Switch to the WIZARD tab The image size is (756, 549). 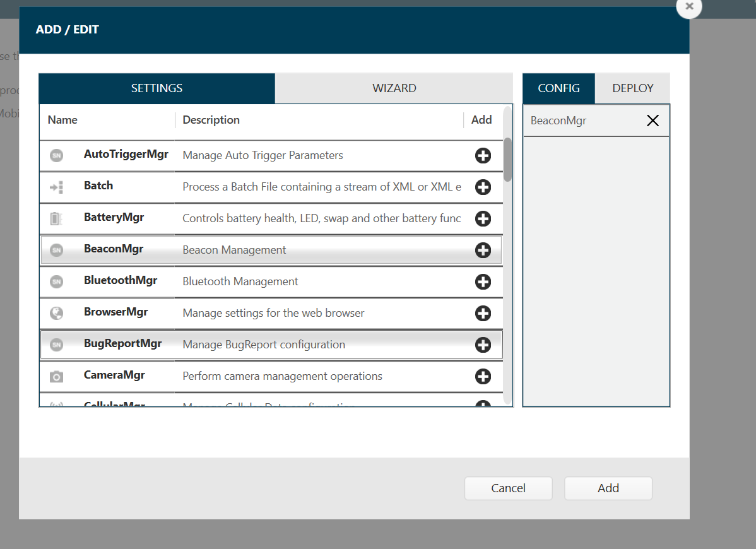tap(394, 88)
